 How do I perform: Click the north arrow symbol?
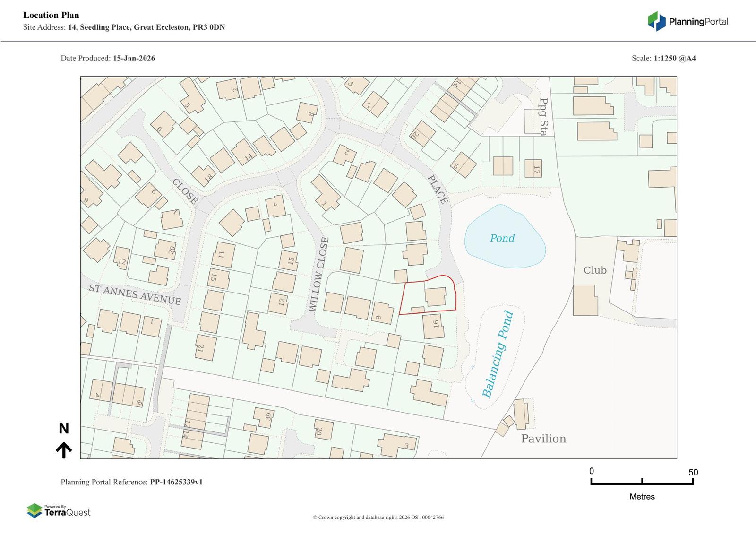(64, 450)
